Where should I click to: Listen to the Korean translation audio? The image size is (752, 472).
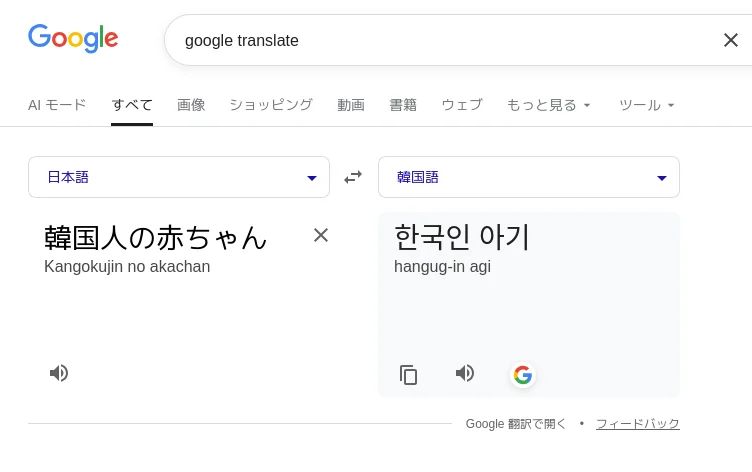click(x=465, y=373)
